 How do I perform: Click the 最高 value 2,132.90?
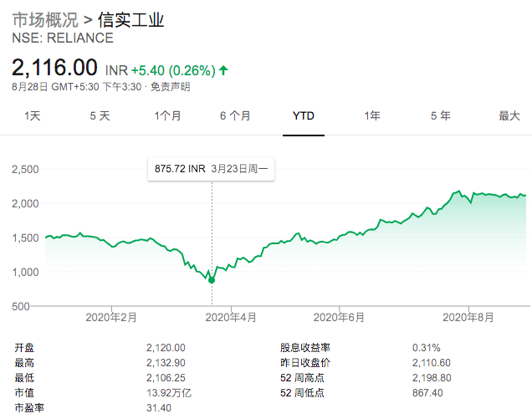(166, 363)
